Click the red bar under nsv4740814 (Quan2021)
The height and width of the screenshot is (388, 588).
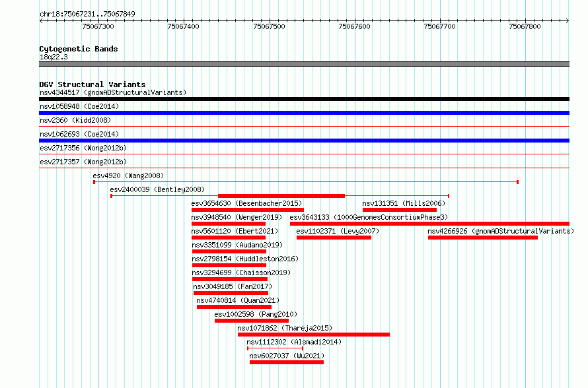[x=234, y=307]
